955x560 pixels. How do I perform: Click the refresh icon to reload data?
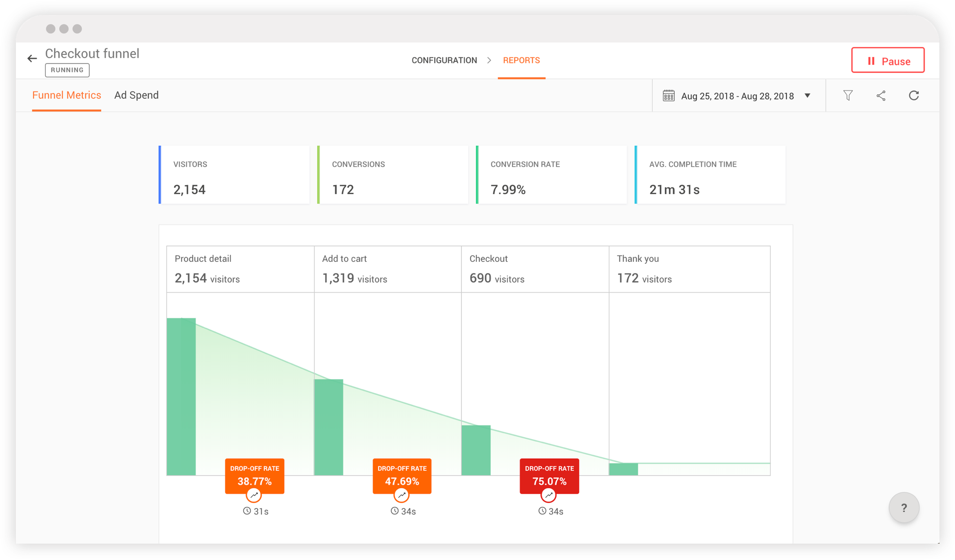[914, 95]
